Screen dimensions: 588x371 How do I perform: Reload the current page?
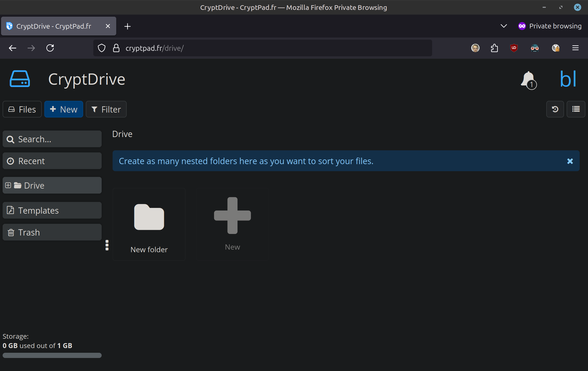[50, 48]
